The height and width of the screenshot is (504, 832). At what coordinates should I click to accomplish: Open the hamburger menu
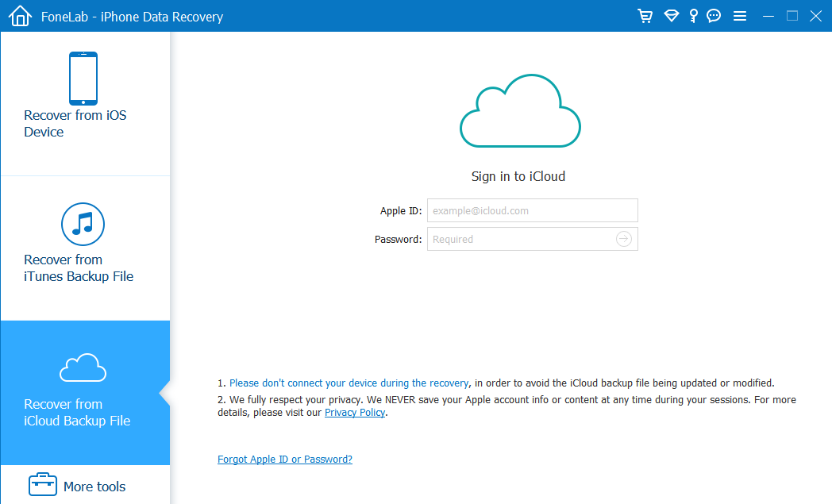pyautogui.click(x=739, y=16)
